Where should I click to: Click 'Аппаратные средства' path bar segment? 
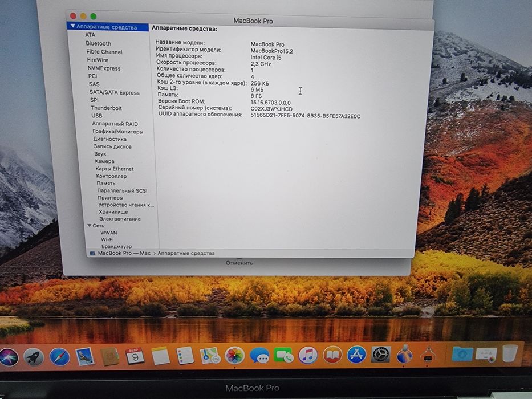pos(186,253)
